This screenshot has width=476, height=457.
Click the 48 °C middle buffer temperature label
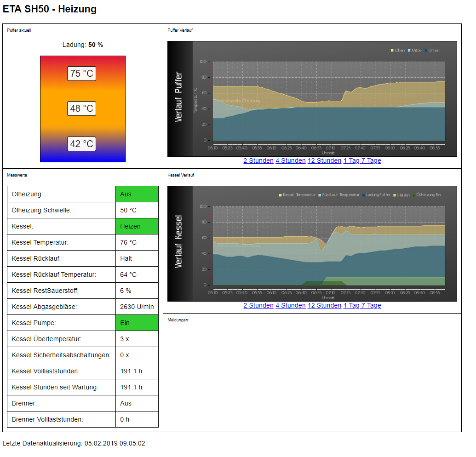pyautogui.click(x=82, y=109)
